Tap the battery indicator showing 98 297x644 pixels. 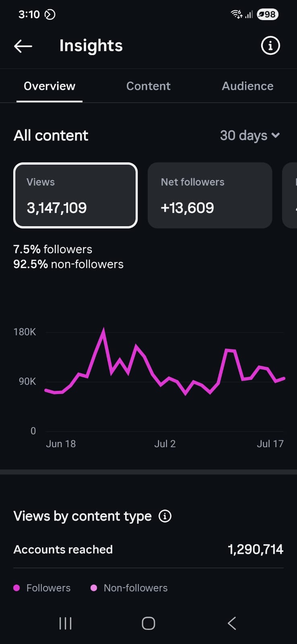(268, 14)
